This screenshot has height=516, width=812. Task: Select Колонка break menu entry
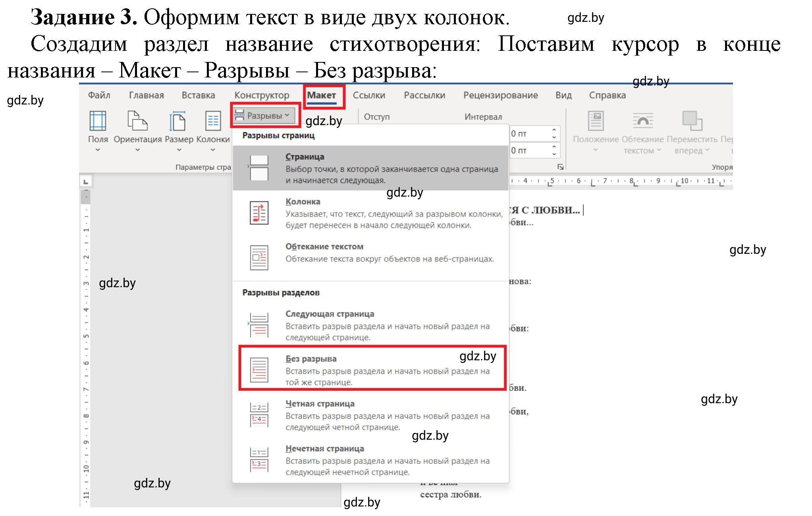pos(370,213)
